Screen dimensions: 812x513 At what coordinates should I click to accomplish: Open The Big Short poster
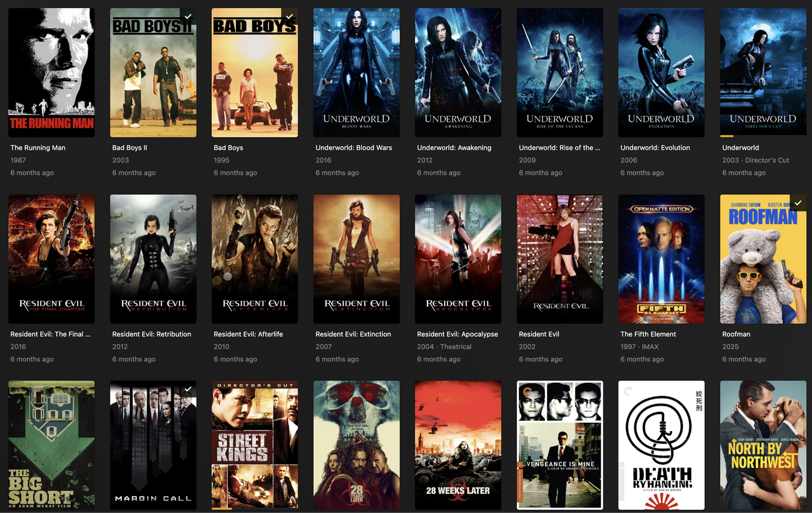coord(51,445)
